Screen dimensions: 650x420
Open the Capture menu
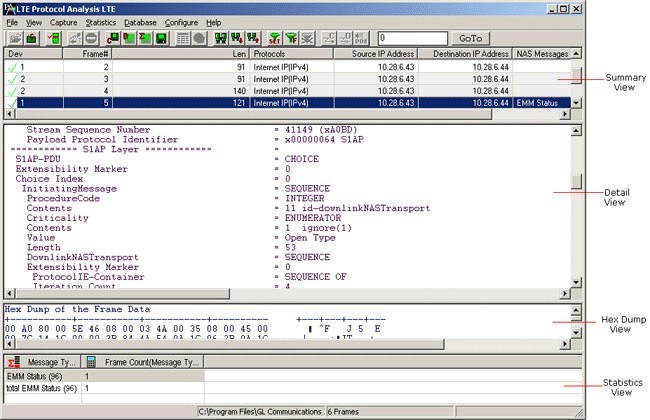(63, 21)
